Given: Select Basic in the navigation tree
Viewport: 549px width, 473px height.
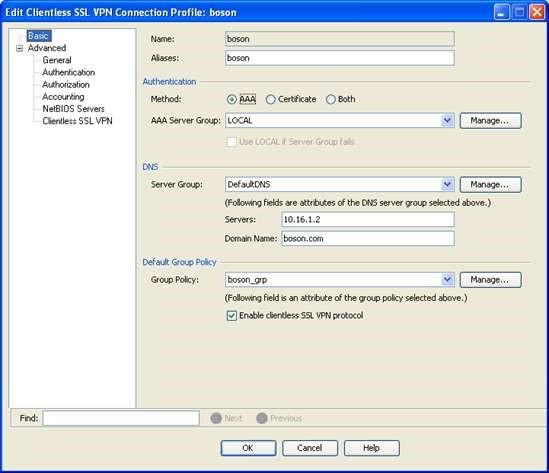Looking at the screenshot, I should point(39,36).
